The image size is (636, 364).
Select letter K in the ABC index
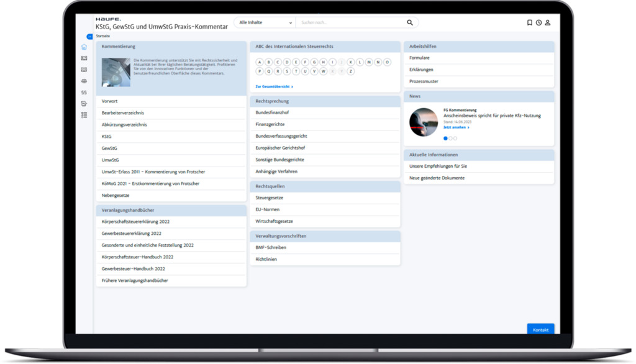coord(350,62)
